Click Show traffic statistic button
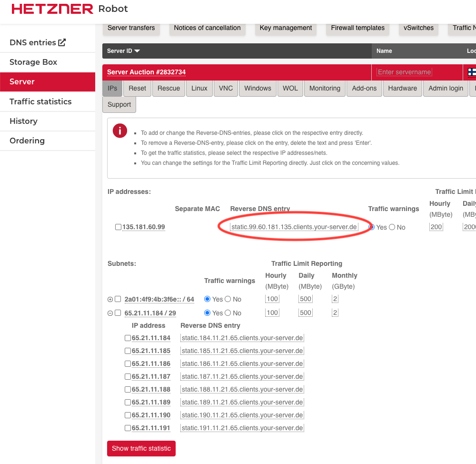This screenshot has height=464, width=476. coord(141,448)
